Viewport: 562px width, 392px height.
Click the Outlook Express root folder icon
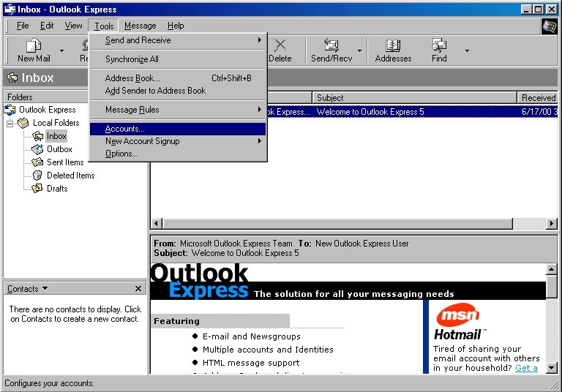[x=10, y=110]
